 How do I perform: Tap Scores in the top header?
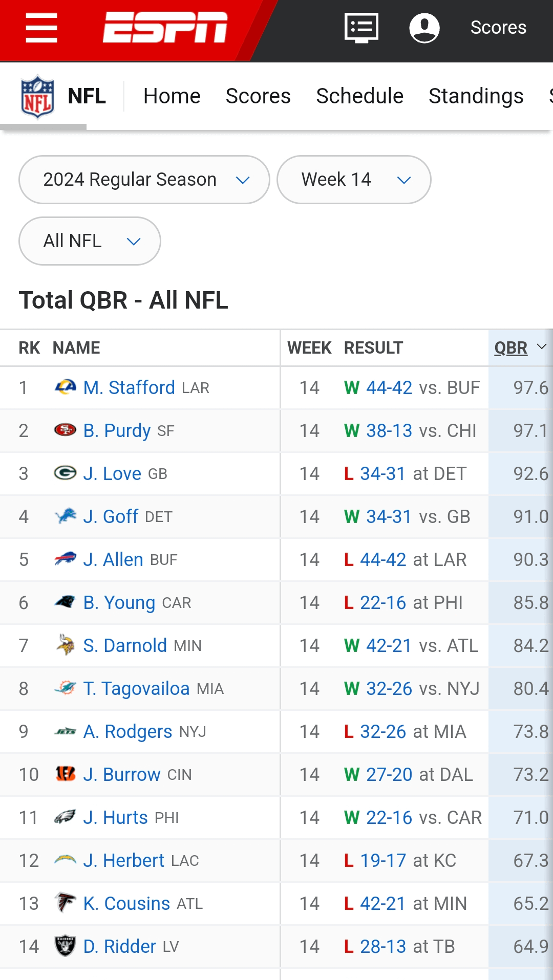pos(498,28)
